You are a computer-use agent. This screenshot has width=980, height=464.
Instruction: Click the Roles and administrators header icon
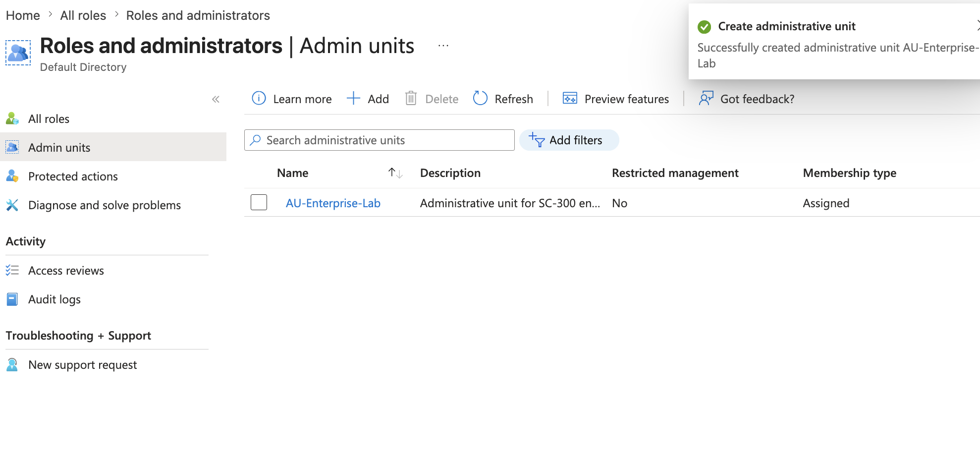coord(18,53)
